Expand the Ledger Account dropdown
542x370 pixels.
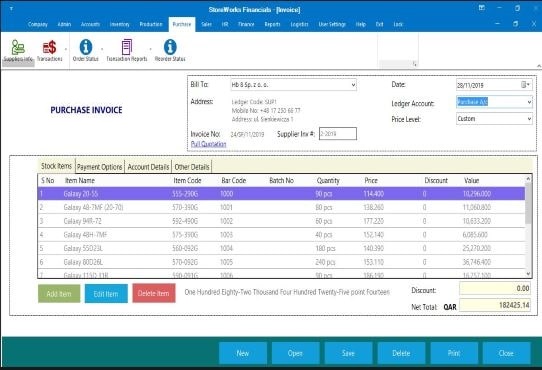pyautogui.click(x=529, y=102)
